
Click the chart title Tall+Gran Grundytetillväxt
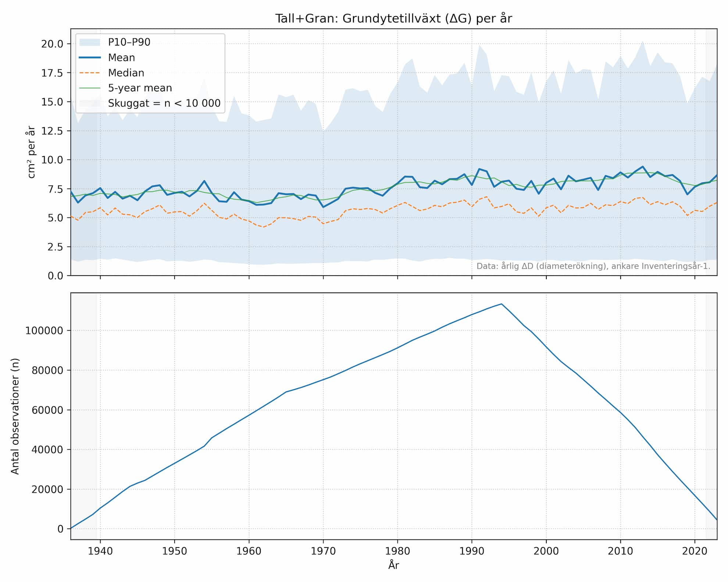coord(393,18)
